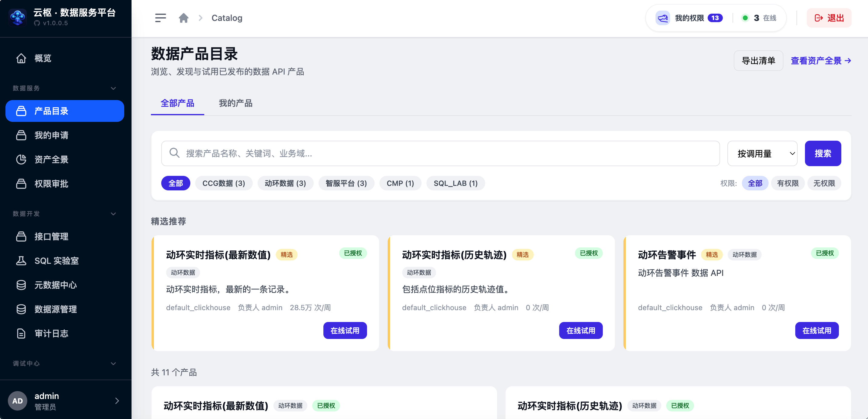868x419 pixels.
Task: Click the 我的权限 button in header
Action: click(x=689, y=18)
